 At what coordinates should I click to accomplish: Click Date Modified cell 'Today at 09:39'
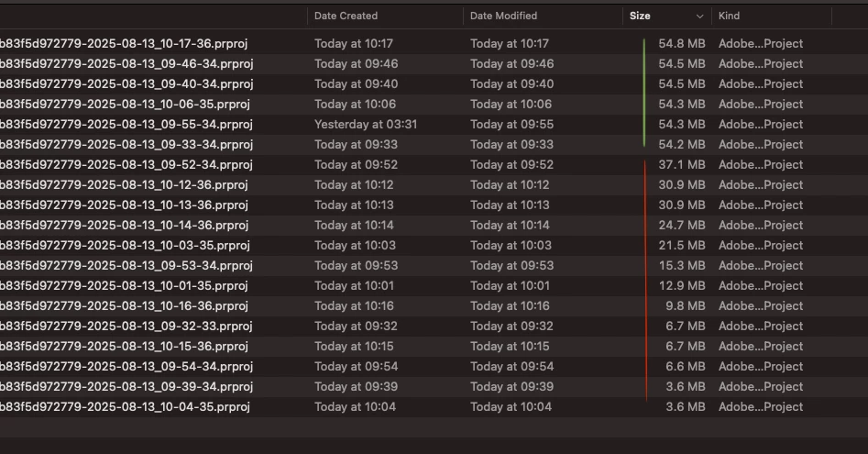pos(512,387)
